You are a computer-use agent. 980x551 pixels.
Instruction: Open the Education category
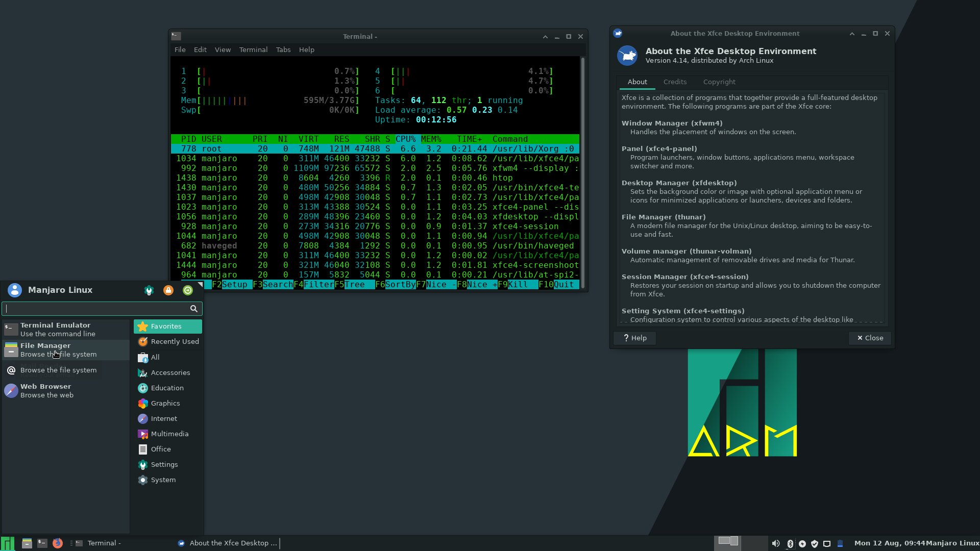point(168,388)
